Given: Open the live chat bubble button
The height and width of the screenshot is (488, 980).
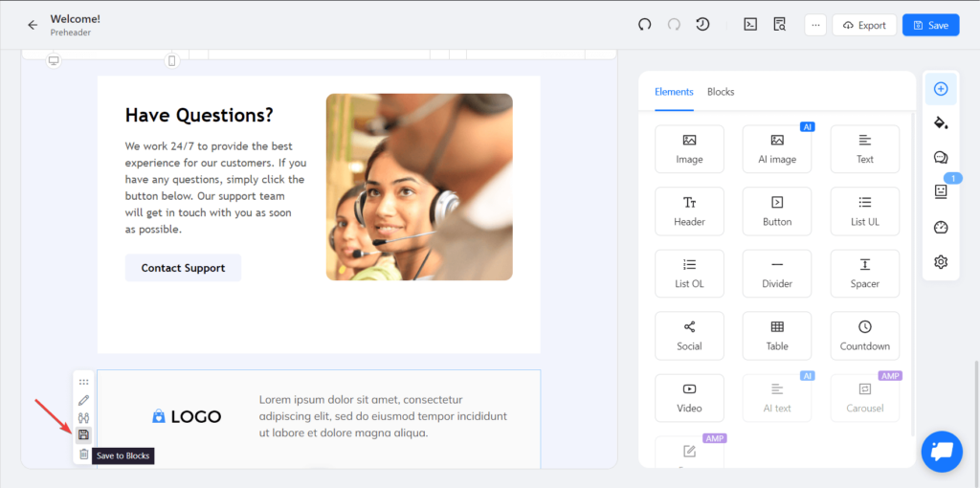Looking at the screenshot, I should coord(942,451).
